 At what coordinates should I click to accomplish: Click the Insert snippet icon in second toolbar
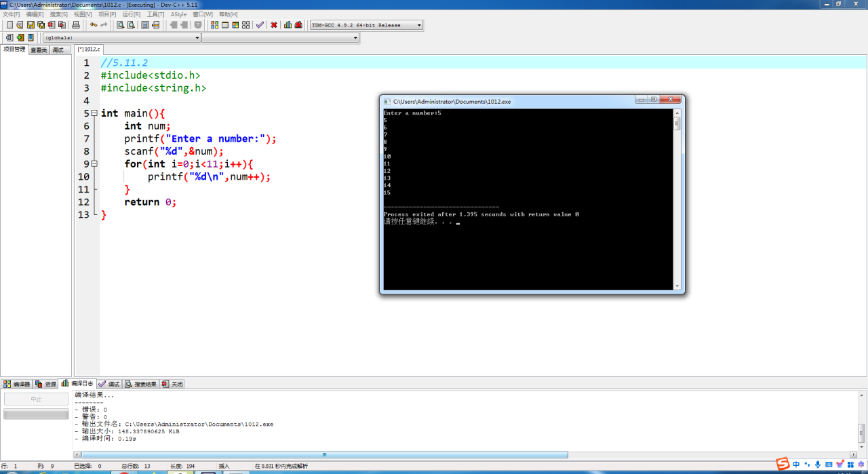pyautogui.click(x=9, y=38)
